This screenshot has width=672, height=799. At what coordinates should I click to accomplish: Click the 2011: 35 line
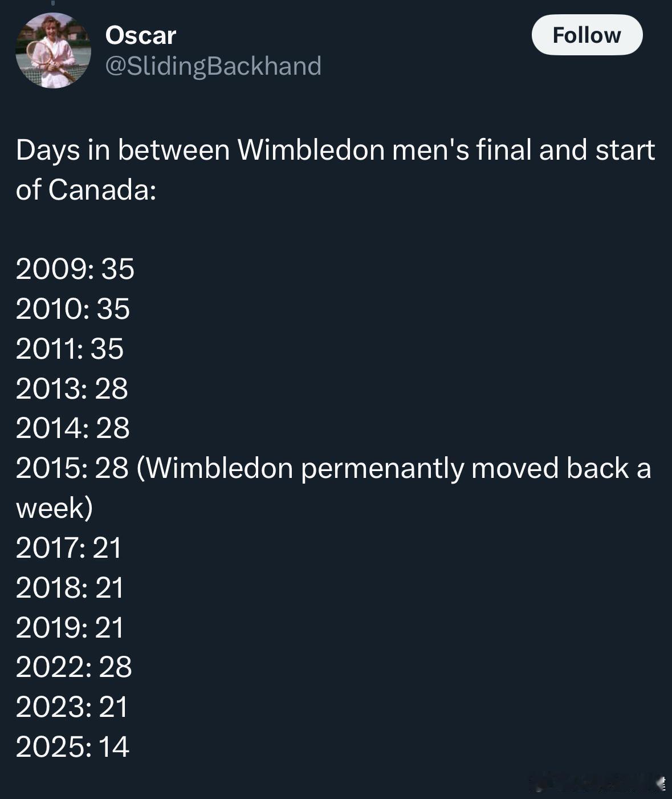click(70, 348)
